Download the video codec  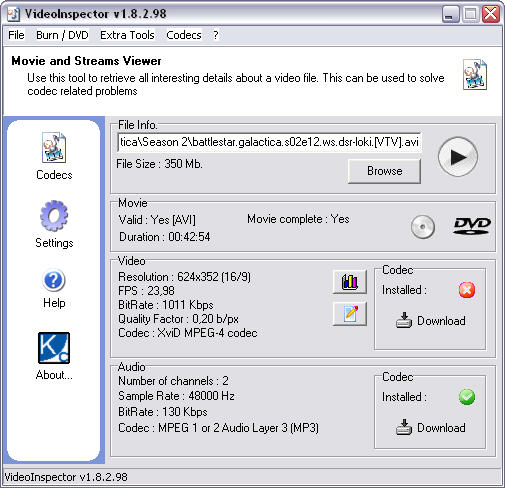(x=431, y=321)
